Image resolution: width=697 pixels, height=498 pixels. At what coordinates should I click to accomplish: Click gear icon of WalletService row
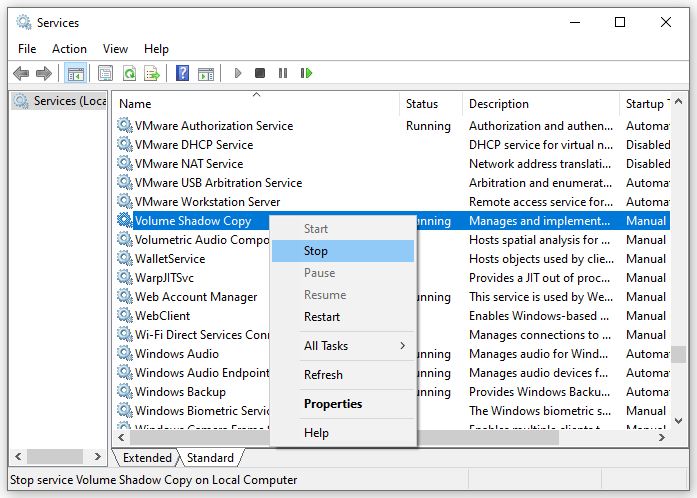pyautogui.click(x=125, y=258)
